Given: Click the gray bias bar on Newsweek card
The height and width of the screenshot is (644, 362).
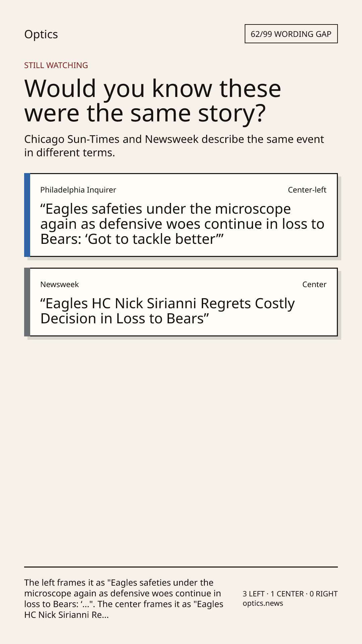Looking at the screenshot, I should click(27, 302).
